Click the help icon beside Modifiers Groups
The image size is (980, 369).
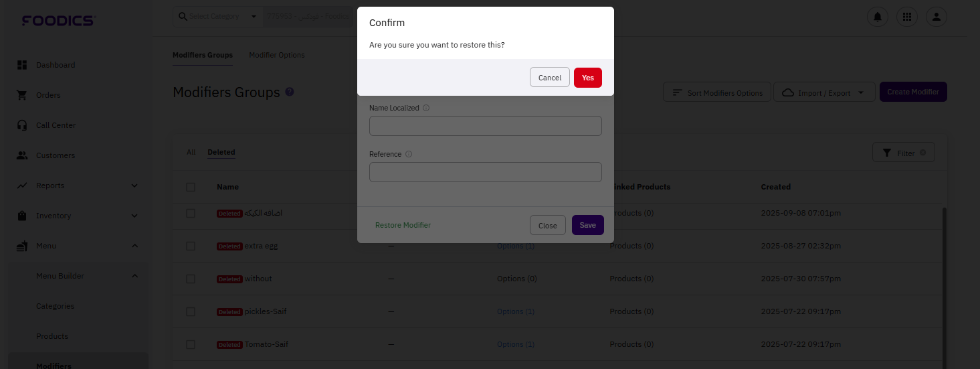[x=290, y=92]
